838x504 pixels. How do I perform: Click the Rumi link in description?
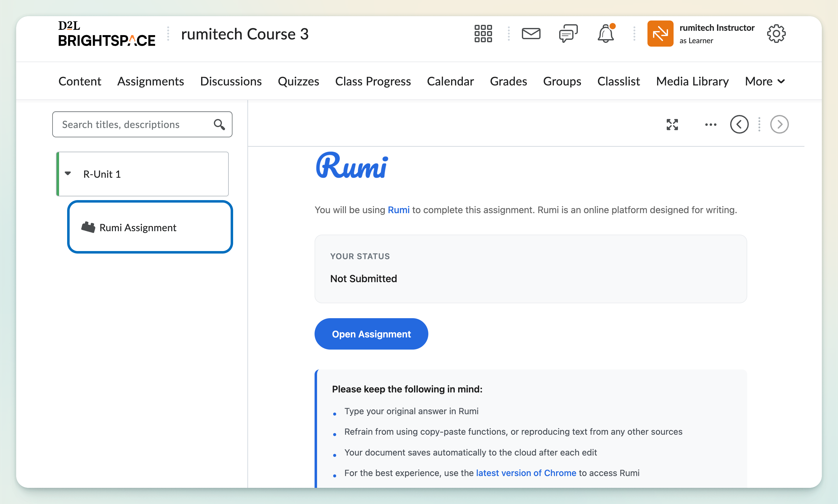(398, 210)
